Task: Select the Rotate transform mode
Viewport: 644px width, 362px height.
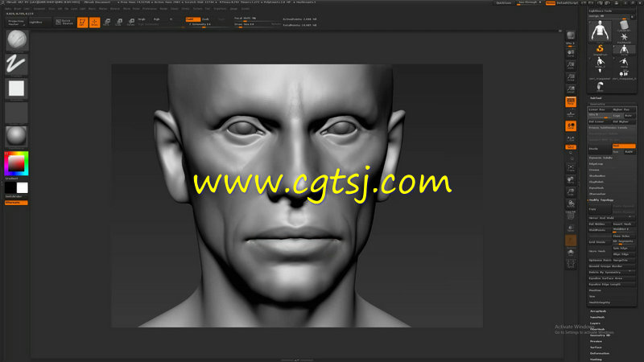Action: tap(130, 23)
